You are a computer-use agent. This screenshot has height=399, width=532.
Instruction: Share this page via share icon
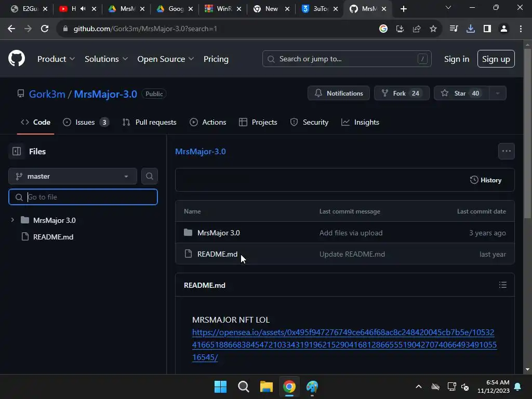coord(416,29)
